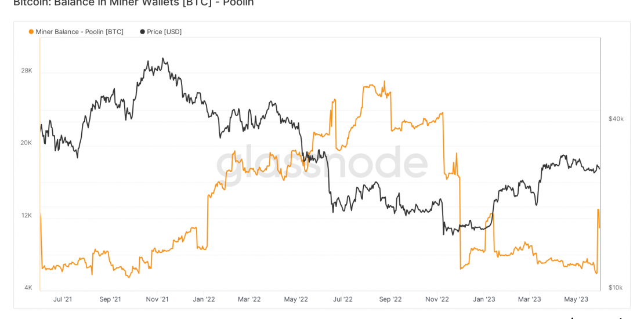Select Jan '23 on the time axis
The height and width of the screenshot is (319, 644).
pos(484,299)
